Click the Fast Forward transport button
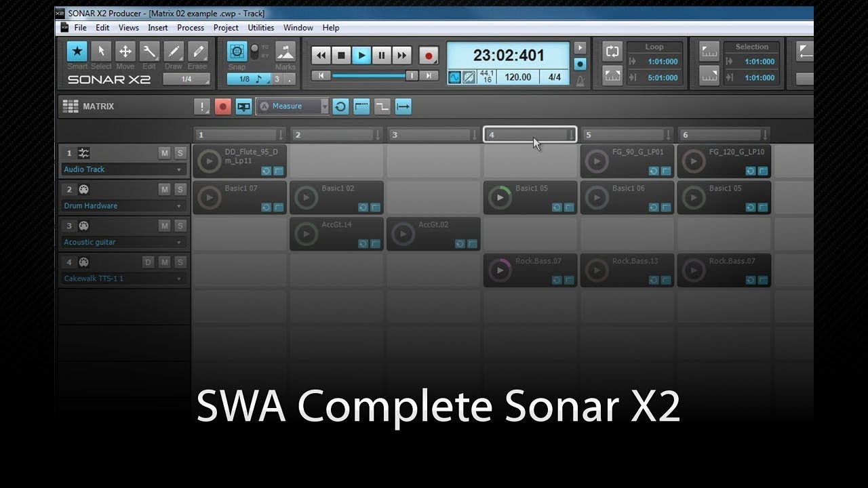The width and height of the screenshot is (868, 488). pos(402,56)
